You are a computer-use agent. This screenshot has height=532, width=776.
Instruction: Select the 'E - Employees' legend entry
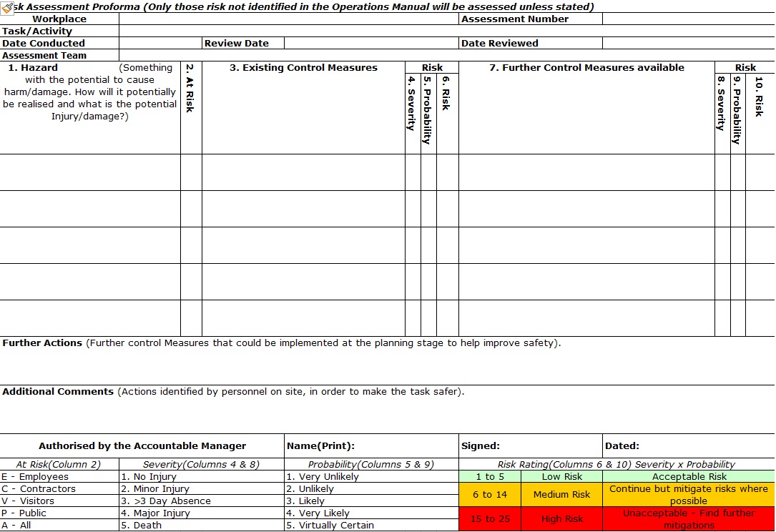coord(36,477)
